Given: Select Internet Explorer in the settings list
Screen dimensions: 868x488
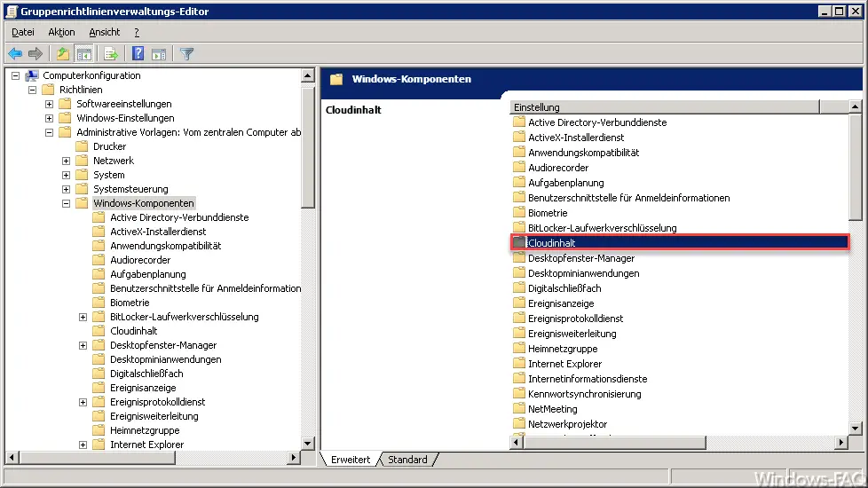Looking at the screenshot, I should coord(564,364).
